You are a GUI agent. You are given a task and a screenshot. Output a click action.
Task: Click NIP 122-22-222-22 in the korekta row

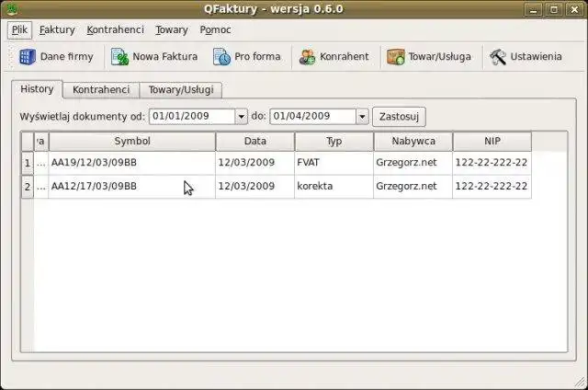coord(492,186)
